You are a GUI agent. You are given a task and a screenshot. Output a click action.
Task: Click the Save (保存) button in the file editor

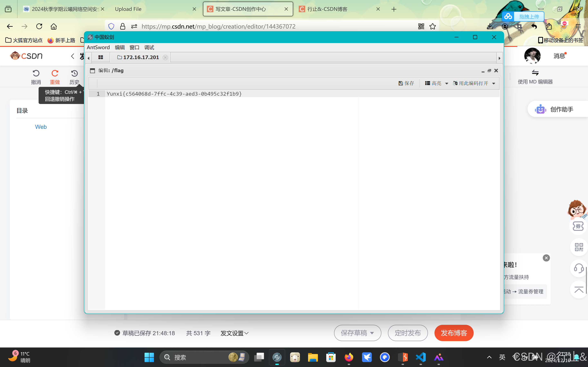(x=406, y=83)
